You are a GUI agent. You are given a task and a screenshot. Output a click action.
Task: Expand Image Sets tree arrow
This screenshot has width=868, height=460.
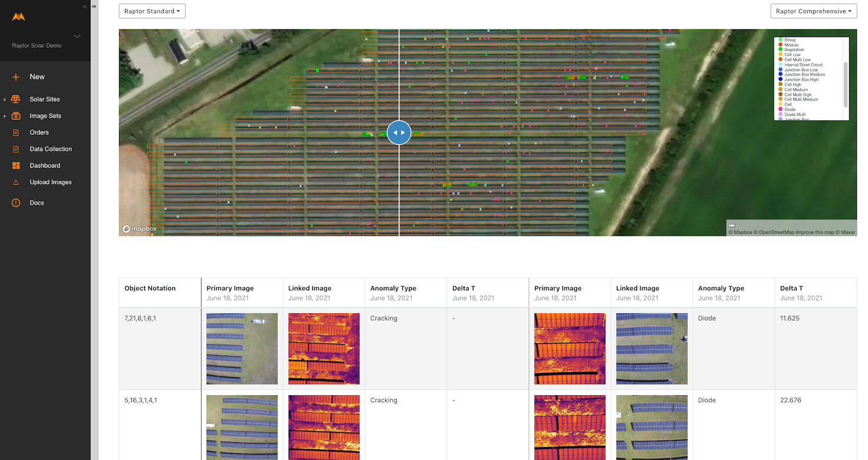[x=5, y=116]
